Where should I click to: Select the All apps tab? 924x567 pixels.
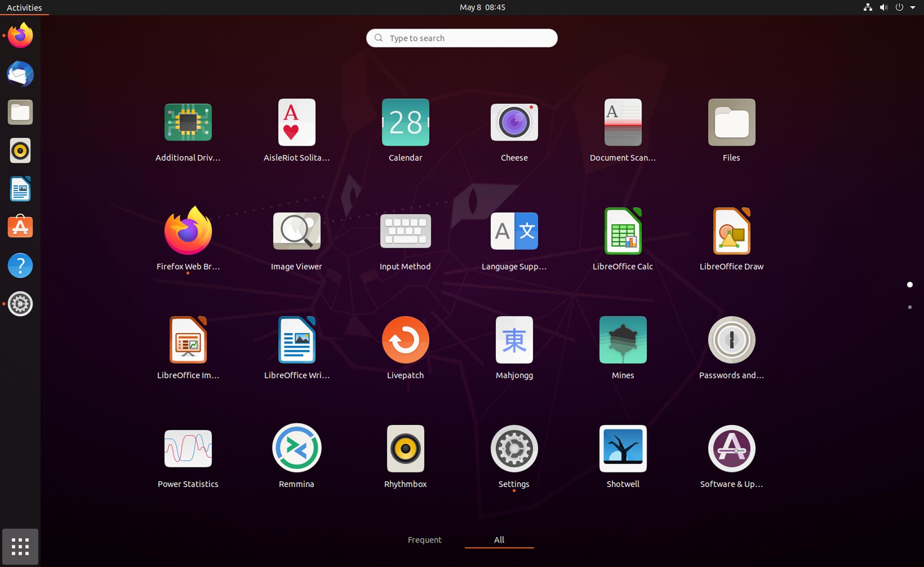click(x=499, y=540)
